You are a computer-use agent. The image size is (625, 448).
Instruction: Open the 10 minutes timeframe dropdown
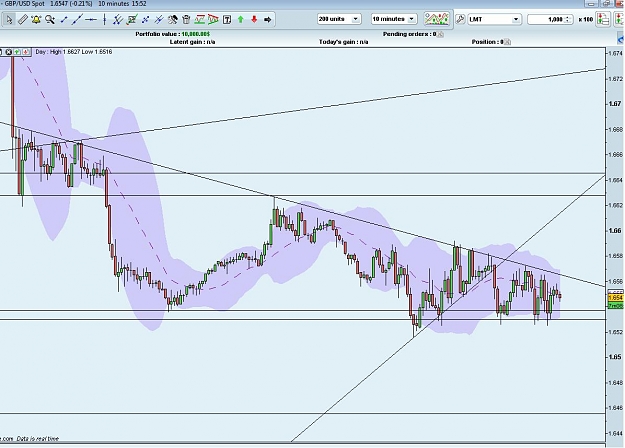click(x=394, y=19)
